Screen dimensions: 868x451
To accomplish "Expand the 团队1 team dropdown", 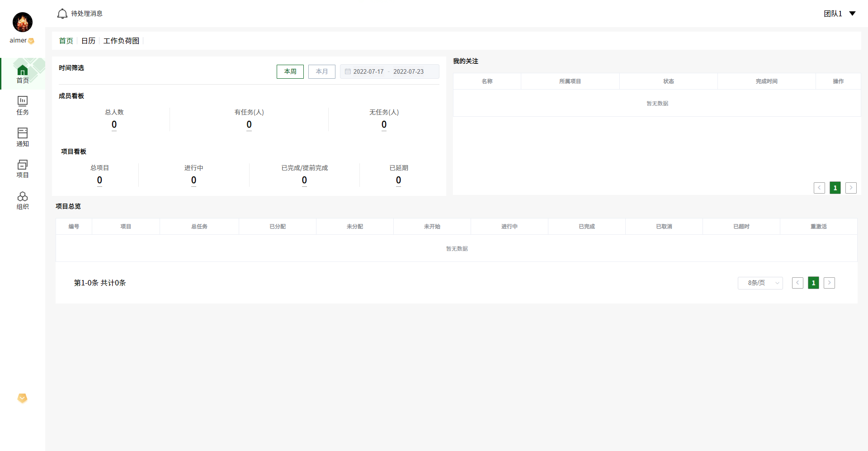I will coord(840,14).
